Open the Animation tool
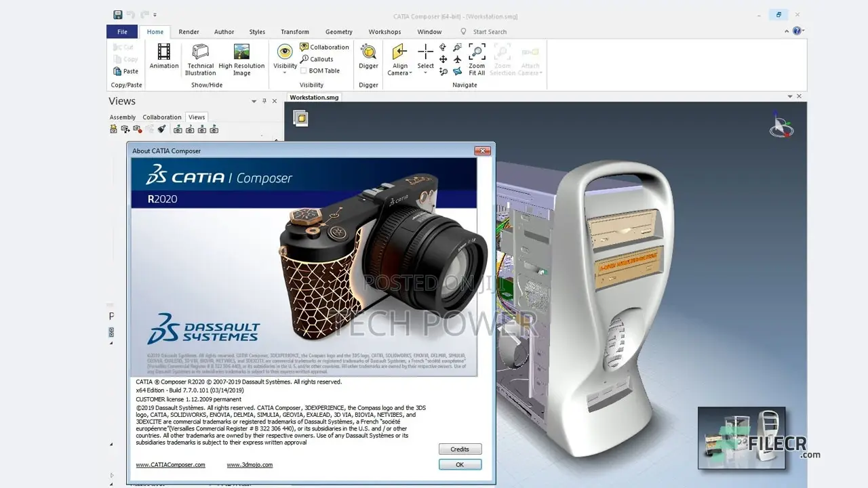The width and height of the screenshot is (868, 488). point(164,57)
